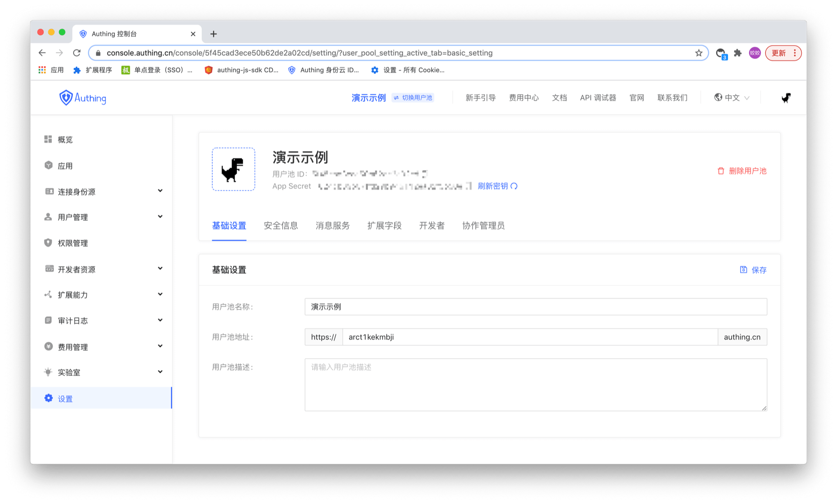Viewport: 837px width, 504px height.
Task: Click the 用户池描述 description text area
Action: pos(535,385)
